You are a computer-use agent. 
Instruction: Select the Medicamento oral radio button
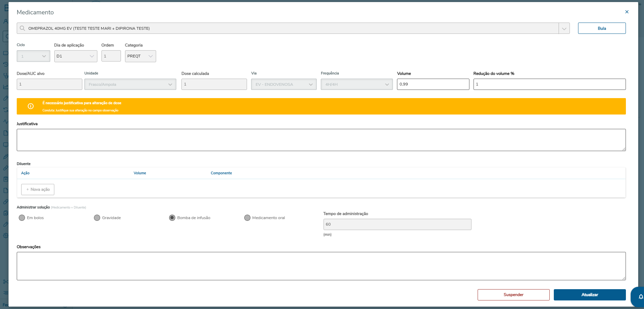[x=247, y=218]
